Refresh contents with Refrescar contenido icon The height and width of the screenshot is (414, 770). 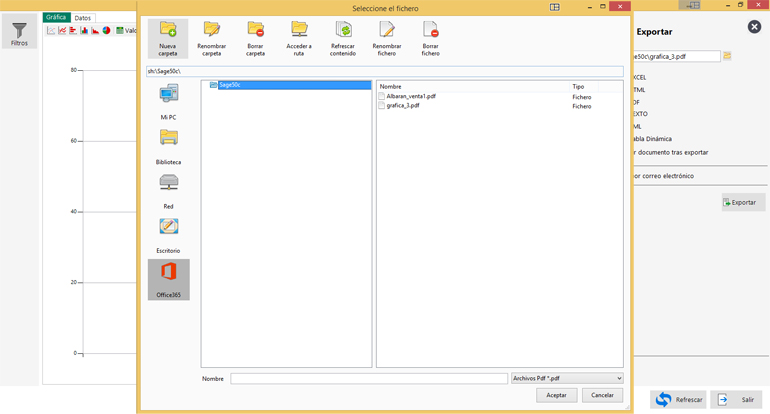click(x=343, y=31)
